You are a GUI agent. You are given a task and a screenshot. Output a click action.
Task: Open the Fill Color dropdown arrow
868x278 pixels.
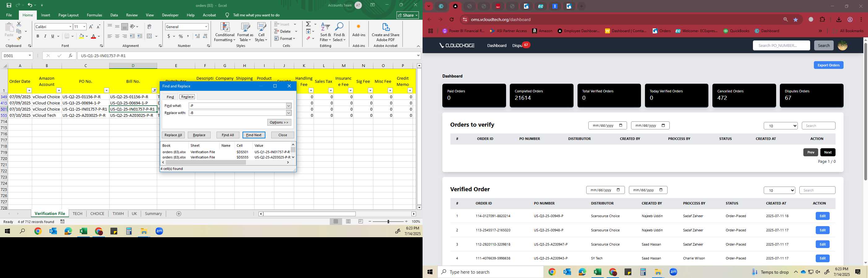87,36
